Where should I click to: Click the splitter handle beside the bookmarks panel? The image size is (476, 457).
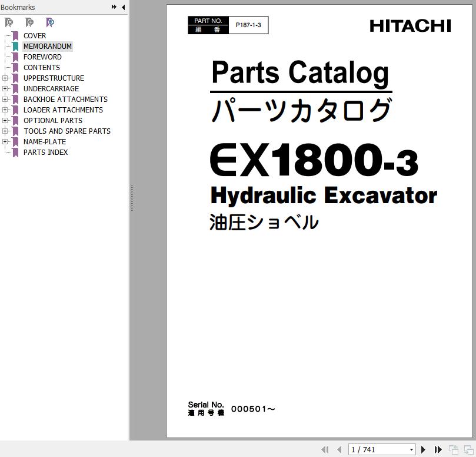pyautogui.click(x=132, y=198)
